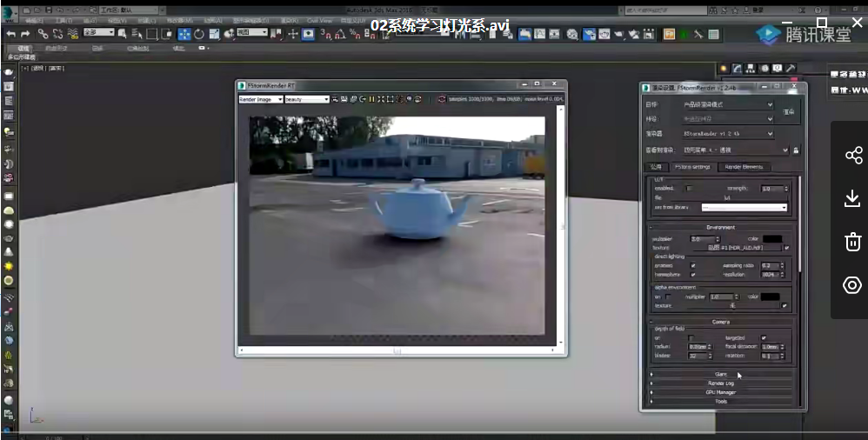
Task: Select the Select and Rotate tool
Action: point(199,34)
